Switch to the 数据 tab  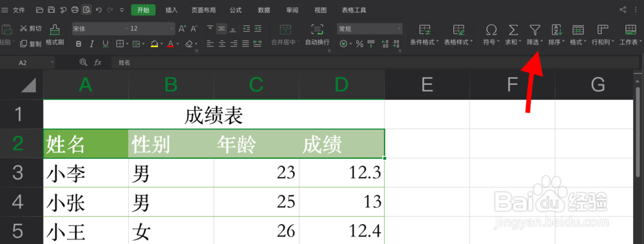pyautogui.click(x=264, y=10)
